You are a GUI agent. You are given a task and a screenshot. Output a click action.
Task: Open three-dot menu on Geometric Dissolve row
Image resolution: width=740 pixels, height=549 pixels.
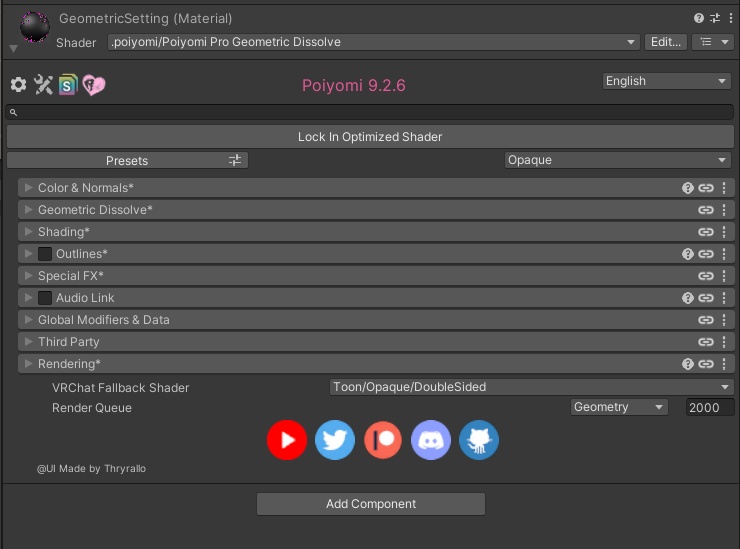(724, 210)
